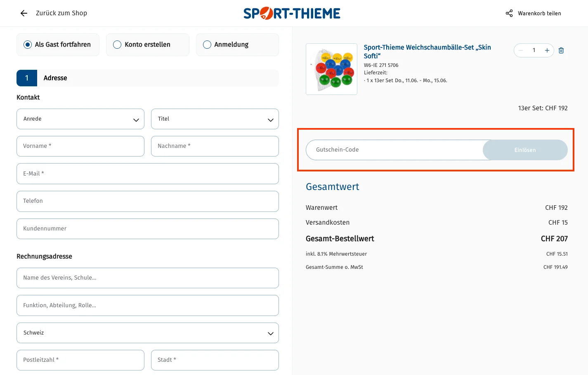Image resolution: width=588 pixels, height=375 pixels.
Task: Click the back arrow icon
Action: pyautogui.click(x=24, y=13)
